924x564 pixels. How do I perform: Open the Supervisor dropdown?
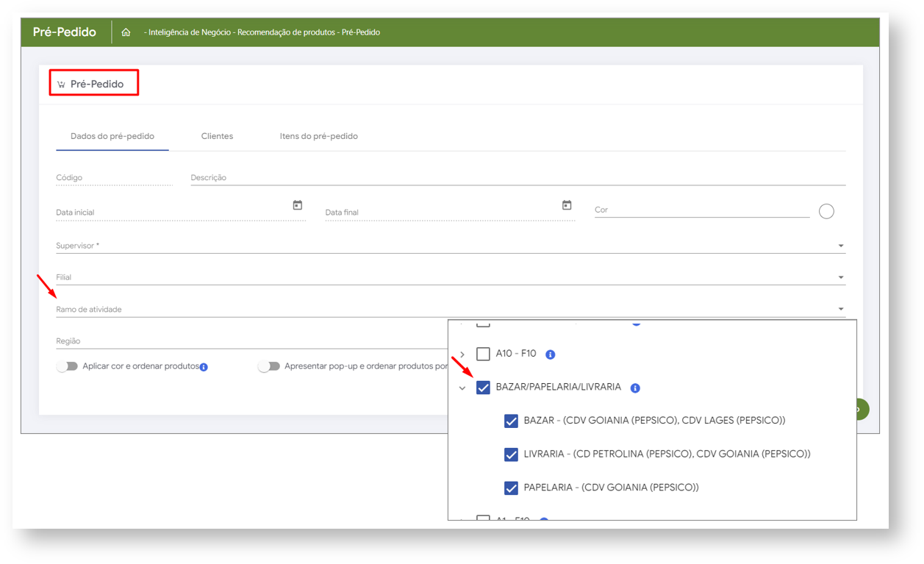[840, 246]
